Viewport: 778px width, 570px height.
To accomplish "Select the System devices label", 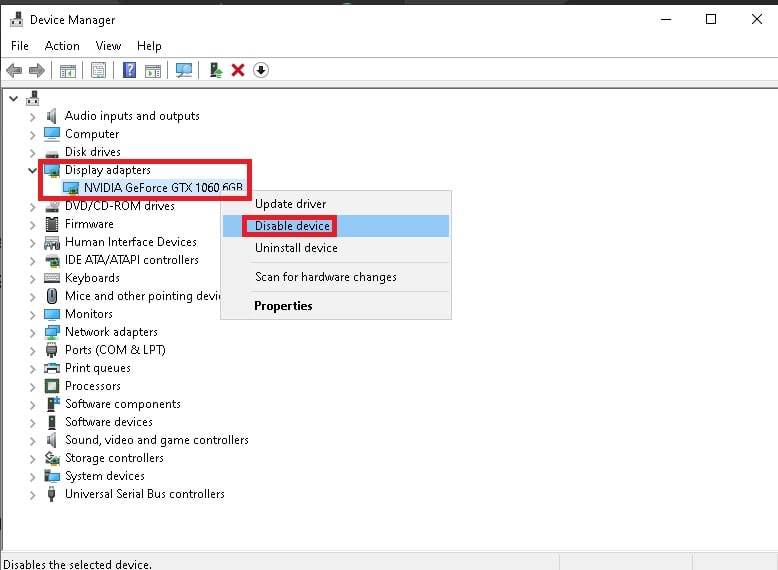I will click(x=105, y=476).
